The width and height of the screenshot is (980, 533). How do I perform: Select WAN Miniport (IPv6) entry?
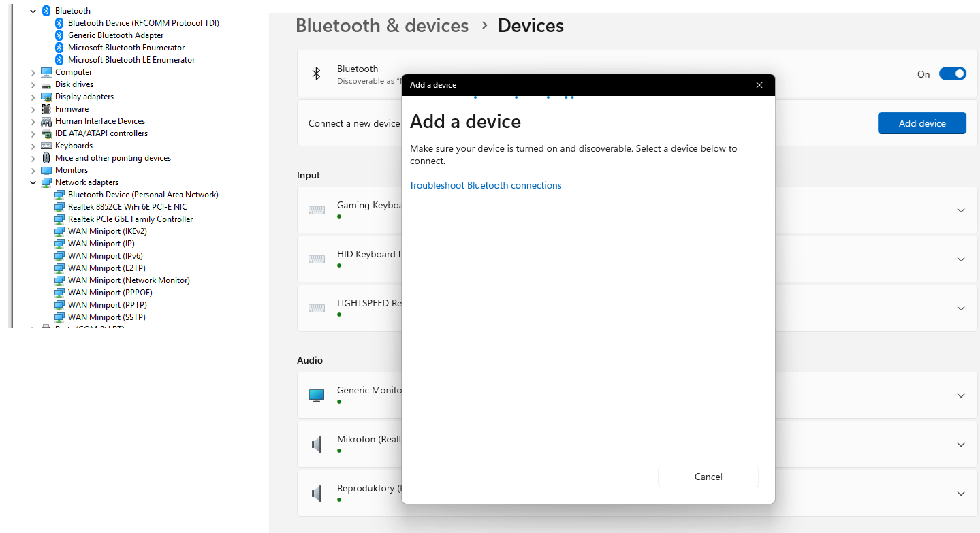click(x=106, y=256)
